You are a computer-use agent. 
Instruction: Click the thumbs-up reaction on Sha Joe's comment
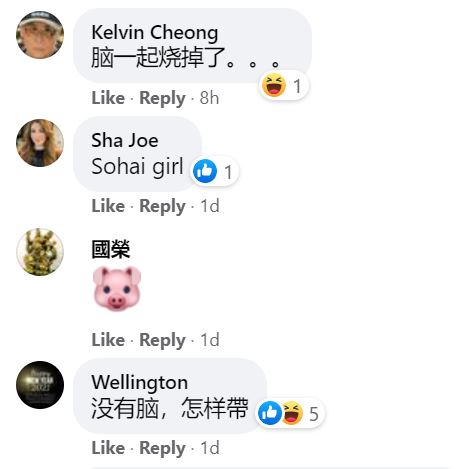tap(205, 171)
